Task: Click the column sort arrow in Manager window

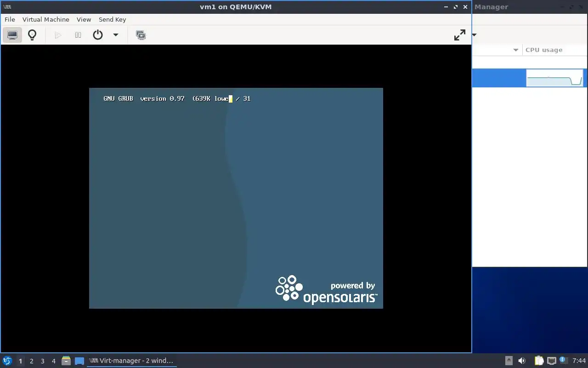Action: tap(515, 50)
